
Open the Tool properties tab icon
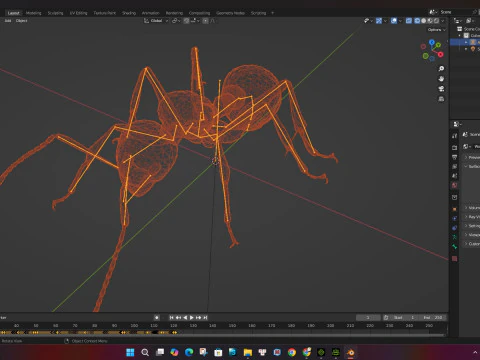tap(454, 136)
